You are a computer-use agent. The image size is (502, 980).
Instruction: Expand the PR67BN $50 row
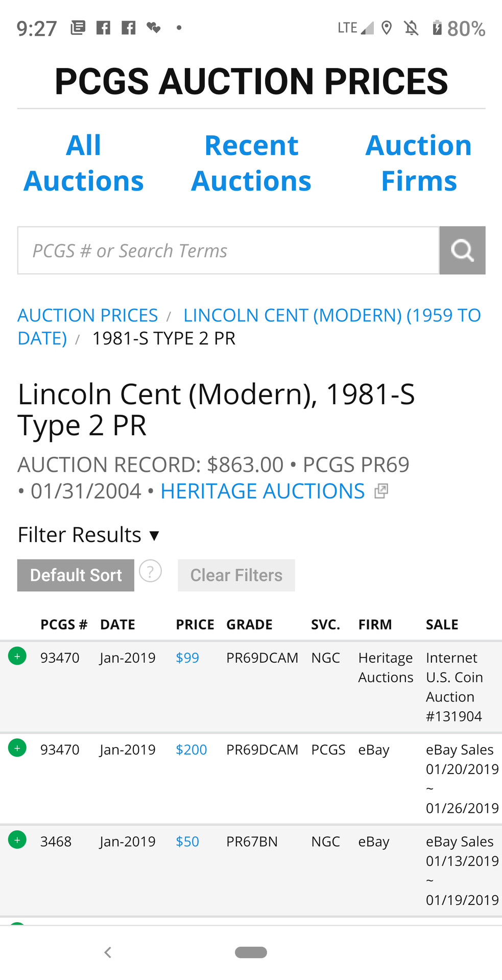17,840
